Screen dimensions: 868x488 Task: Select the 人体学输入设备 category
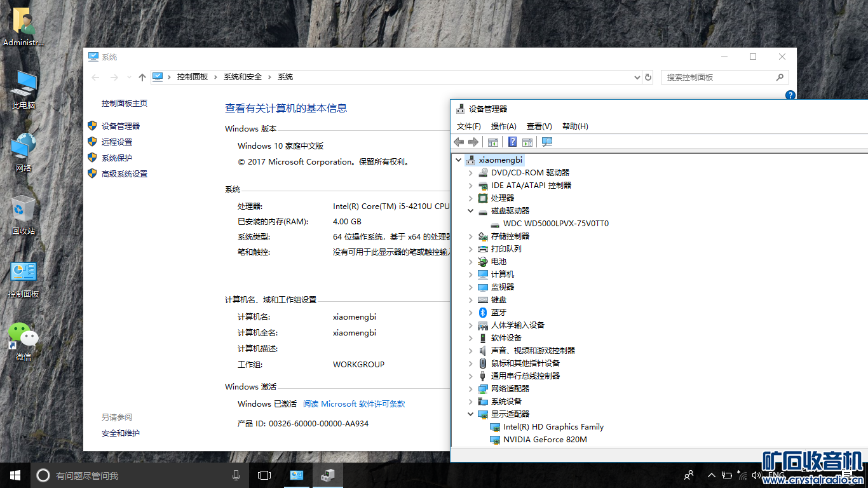coord(518,325)
